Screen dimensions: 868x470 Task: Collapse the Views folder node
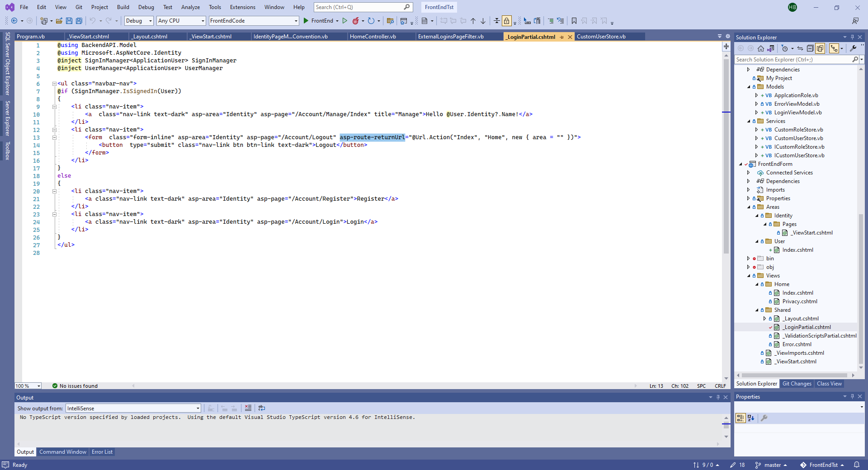(x=749, y=276)
